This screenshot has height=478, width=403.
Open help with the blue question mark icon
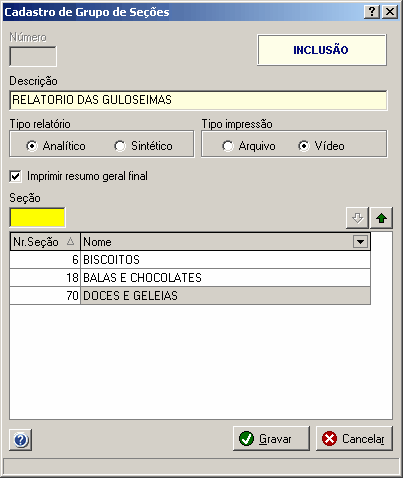click(x=21, y=440)
